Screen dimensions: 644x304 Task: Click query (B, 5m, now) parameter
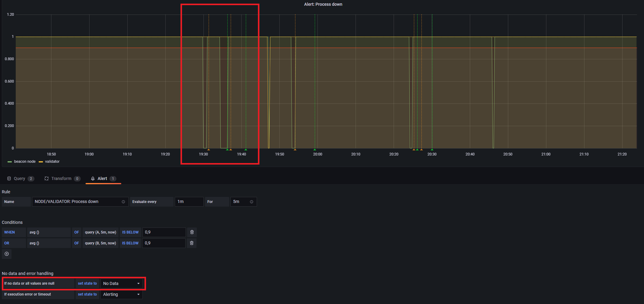point(100,243)
